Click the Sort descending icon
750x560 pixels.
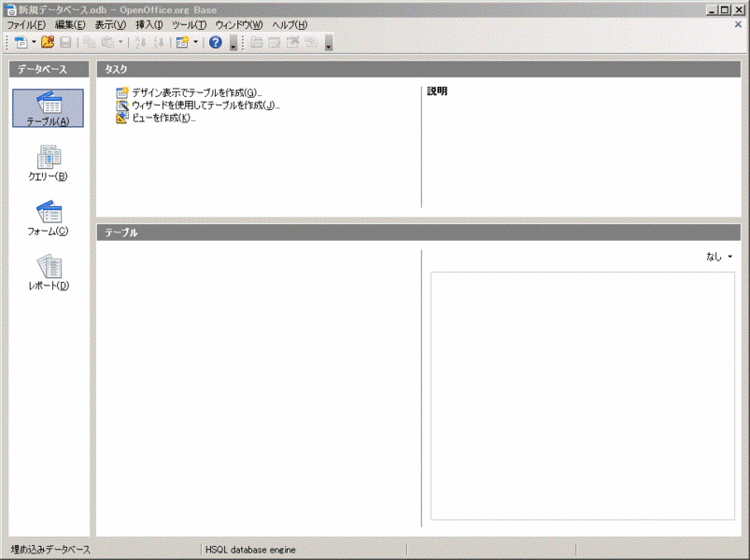coord(159,43)
